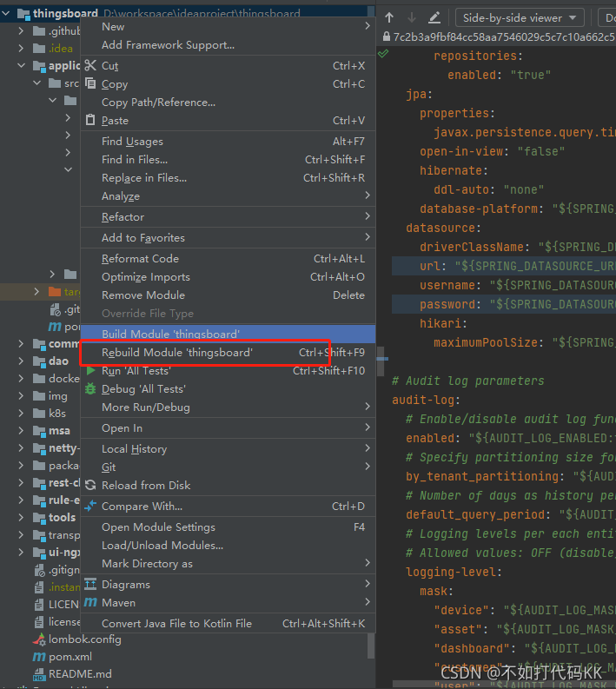Open the Git submenu
The image size is (616, 689).
pos(228,467)
